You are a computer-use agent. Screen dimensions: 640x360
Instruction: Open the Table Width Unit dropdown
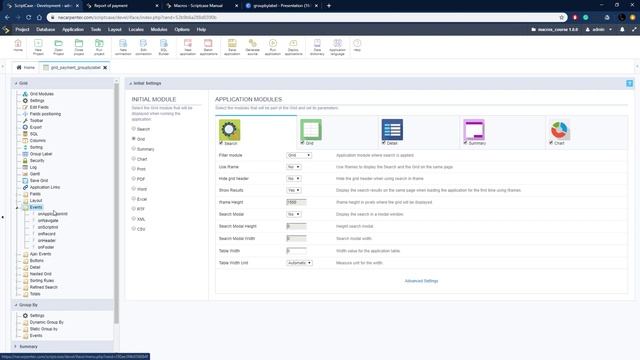tap(299, 263)
